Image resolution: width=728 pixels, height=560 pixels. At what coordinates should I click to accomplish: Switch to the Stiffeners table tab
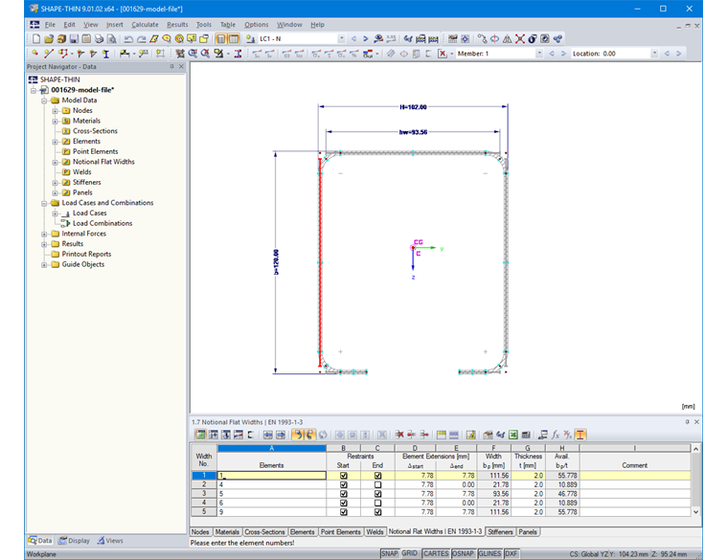click(x=500, y=532)
